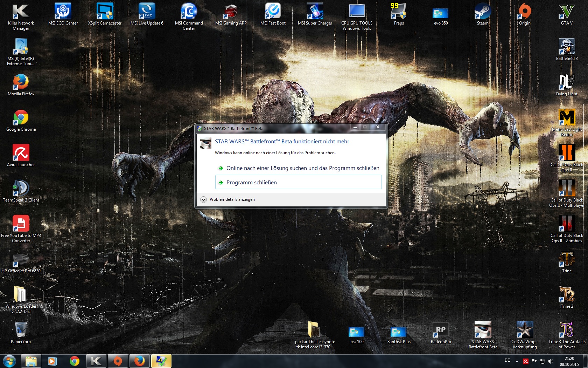Viewport: 588px width, 368px height.
Task: Switch to active Battlefront taskbar button
Action: tap(161, 361)
